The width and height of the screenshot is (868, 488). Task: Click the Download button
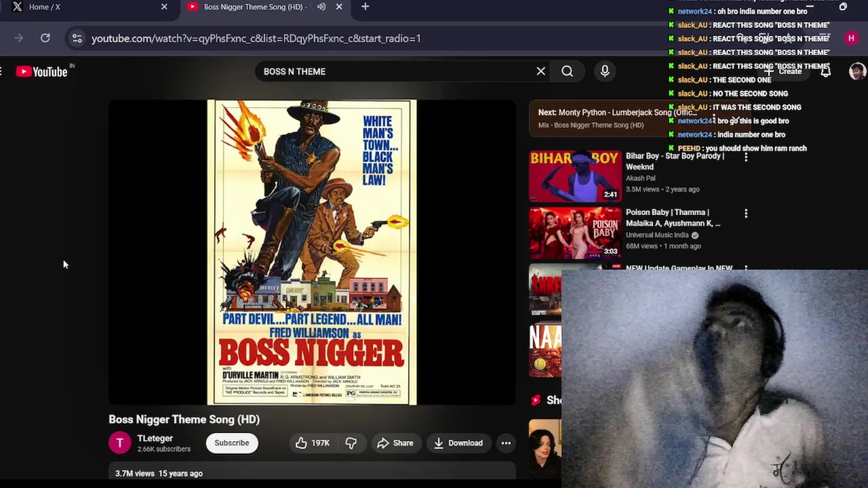pyautogui.click(x=458, y=443)
